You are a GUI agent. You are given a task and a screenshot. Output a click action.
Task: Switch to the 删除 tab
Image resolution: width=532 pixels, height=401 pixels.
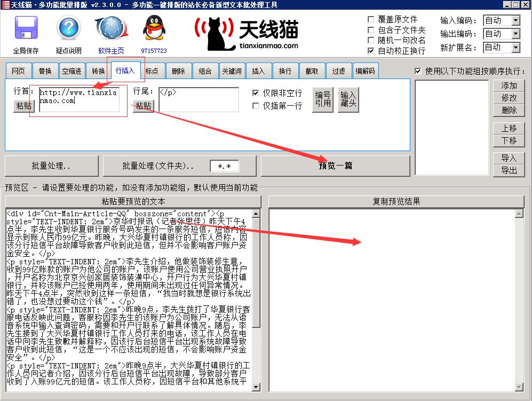point(178,71)
